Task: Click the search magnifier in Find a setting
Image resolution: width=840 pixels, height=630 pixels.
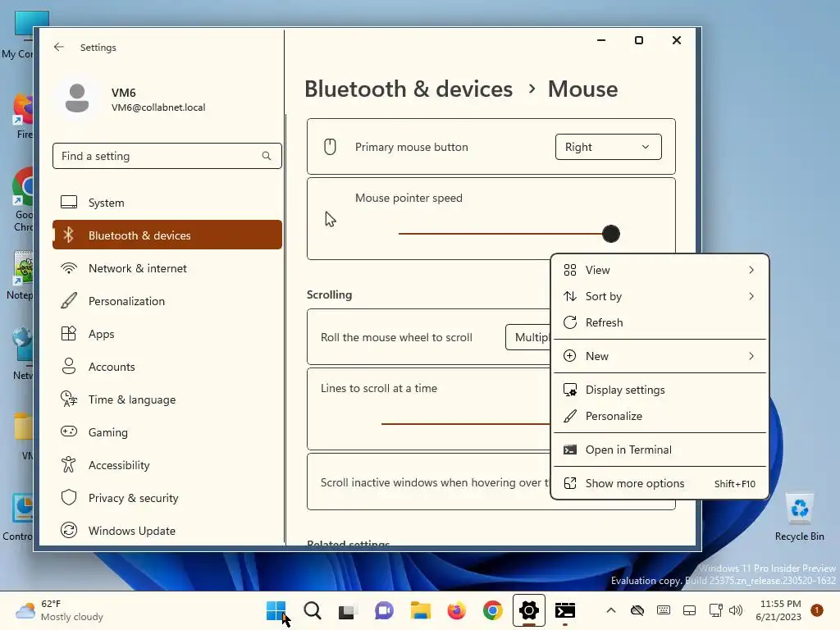Action: click(267, 156)
